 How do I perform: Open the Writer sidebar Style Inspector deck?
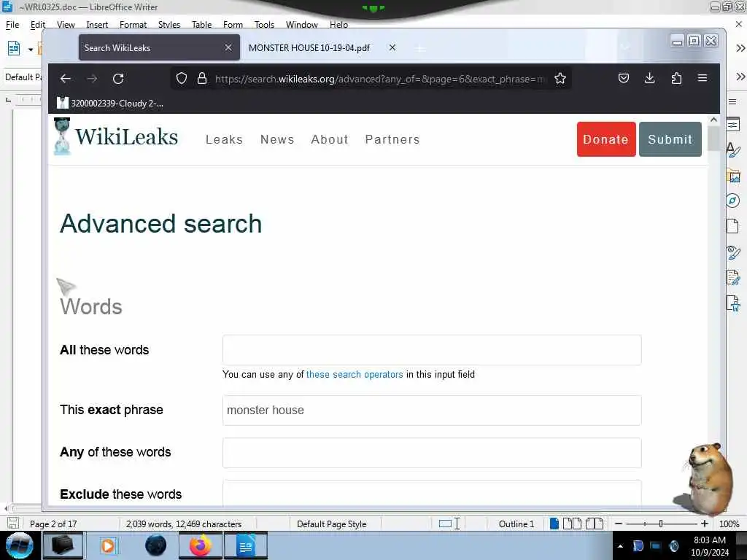coord(733,252)
